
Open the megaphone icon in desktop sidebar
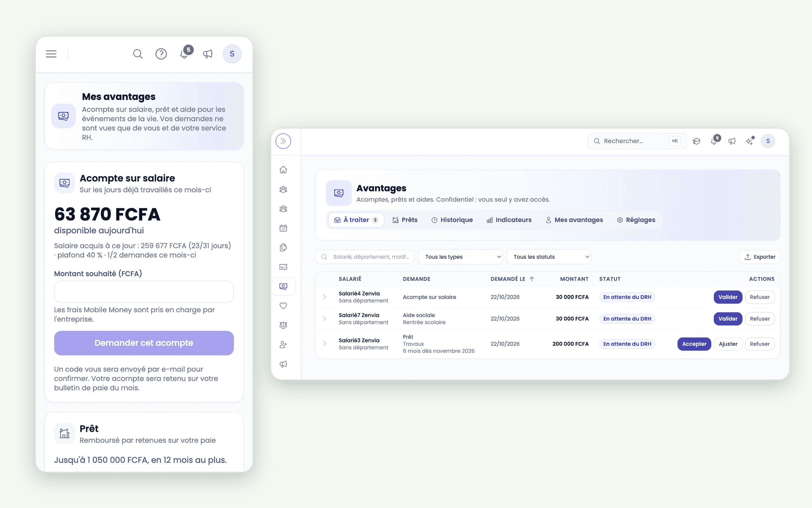tap(283, 364)
